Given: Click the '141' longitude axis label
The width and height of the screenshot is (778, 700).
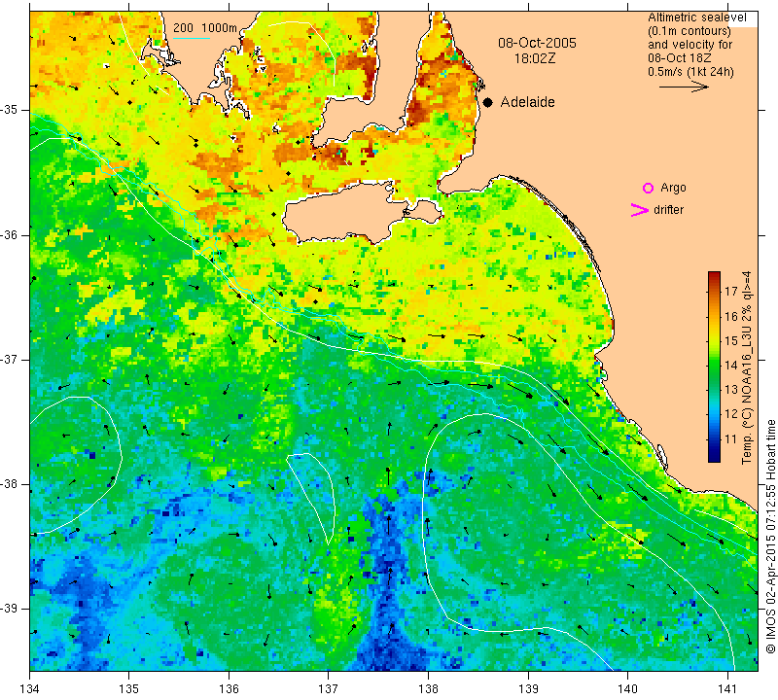Looking at the screenshot, I should tap(727, 689).
